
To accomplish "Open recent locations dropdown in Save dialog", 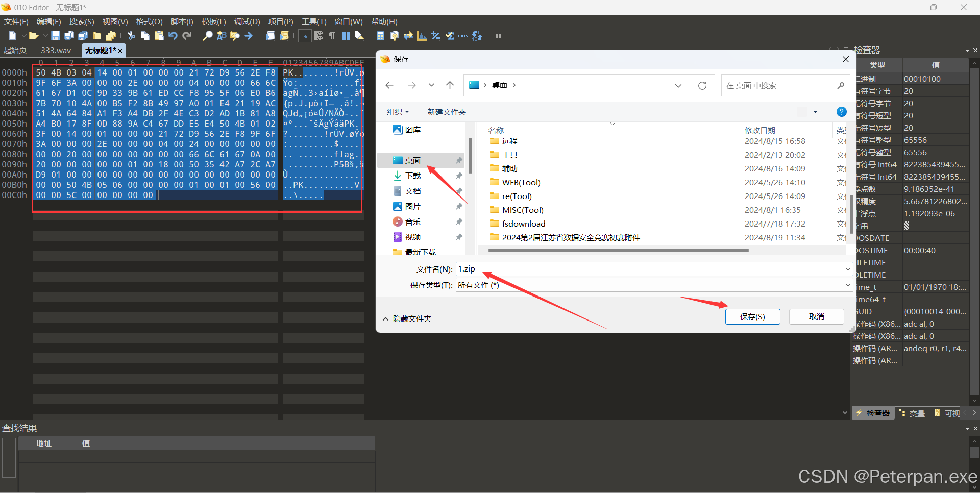I will (x=431, y=85).
